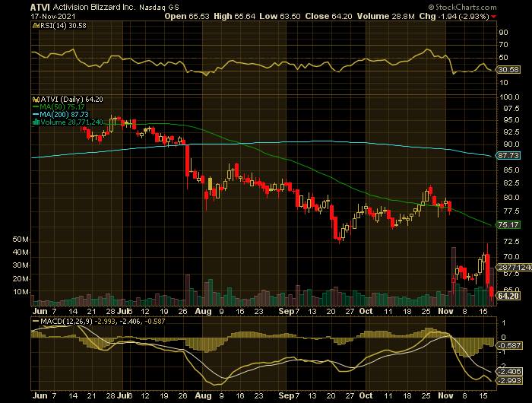Screen dimensions: 532x403
Task: Click the RSI(14) legend line icon
Action: [36, 25]
